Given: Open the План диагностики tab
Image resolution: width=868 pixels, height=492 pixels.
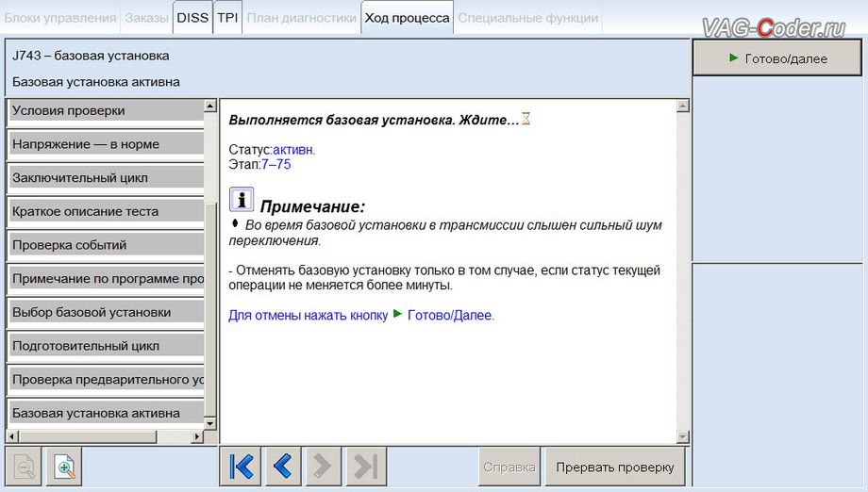Looking at the screenshot, I should (302, 18).
